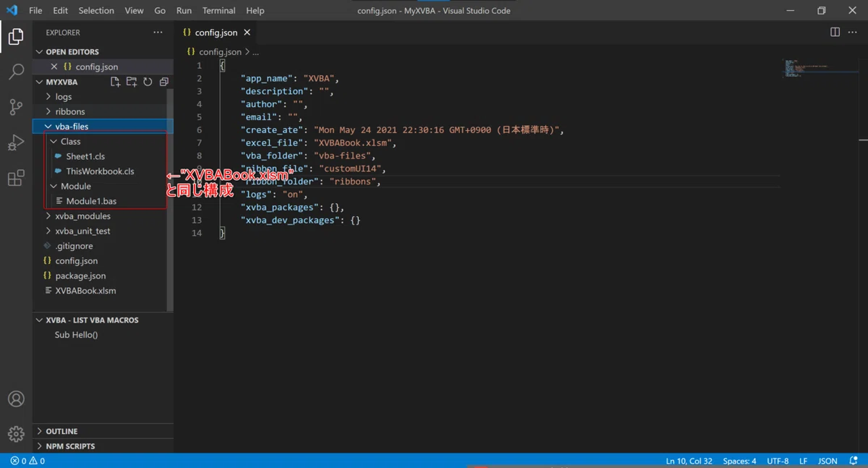This screenshot has width=868, height=468.
Task: Collapse all folders in explorer
Action: point(163,82)
